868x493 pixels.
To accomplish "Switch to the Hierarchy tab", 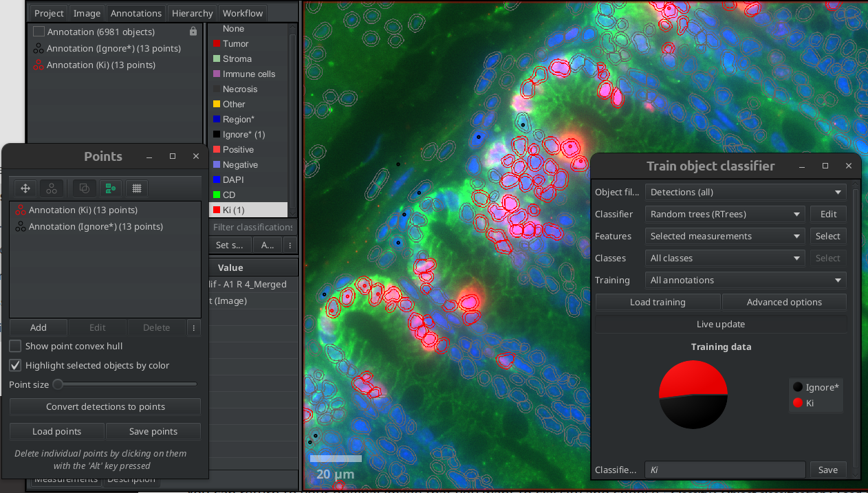I will (192, 13).
